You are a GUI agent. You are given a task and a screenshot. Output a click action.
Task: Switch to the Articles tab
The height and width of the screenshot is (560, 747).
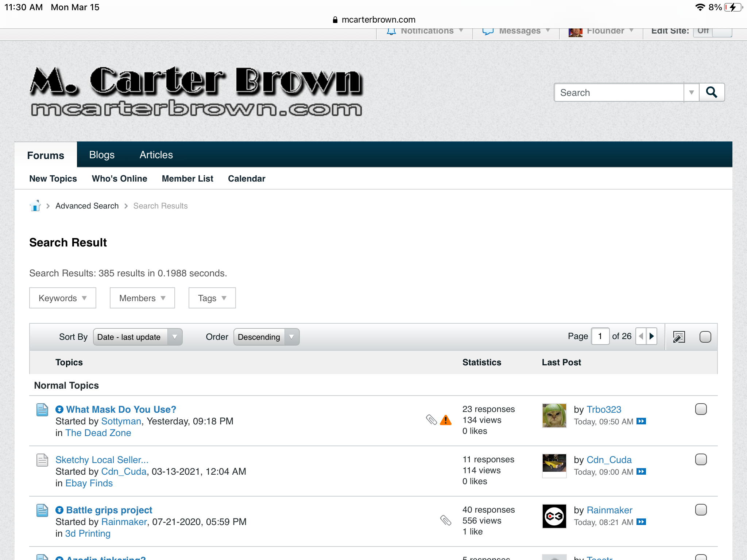click(x=156, y=155)
